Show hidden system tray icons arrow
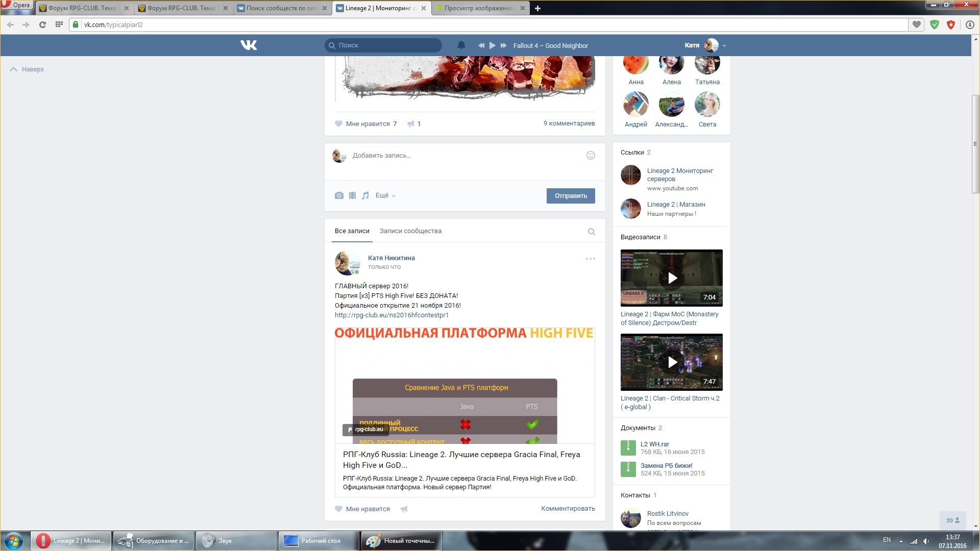 901,541
